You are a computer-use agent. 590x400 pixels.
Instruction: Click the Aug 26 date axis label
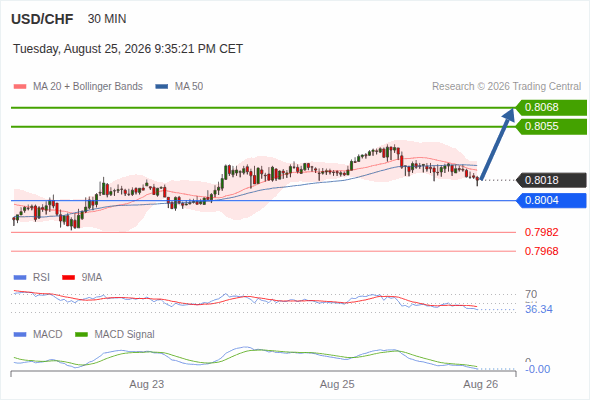coord(481,384)
